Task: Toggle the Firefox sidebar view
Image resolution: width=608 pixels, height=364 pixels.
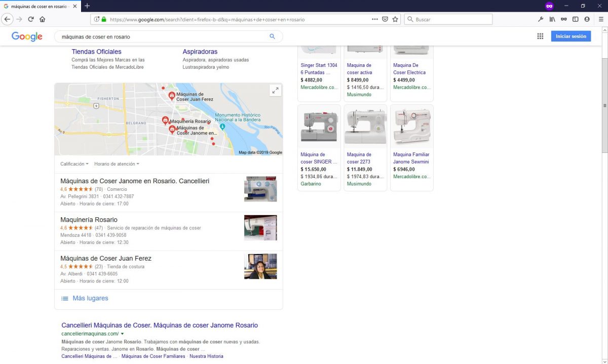Action: pos(575,19)
